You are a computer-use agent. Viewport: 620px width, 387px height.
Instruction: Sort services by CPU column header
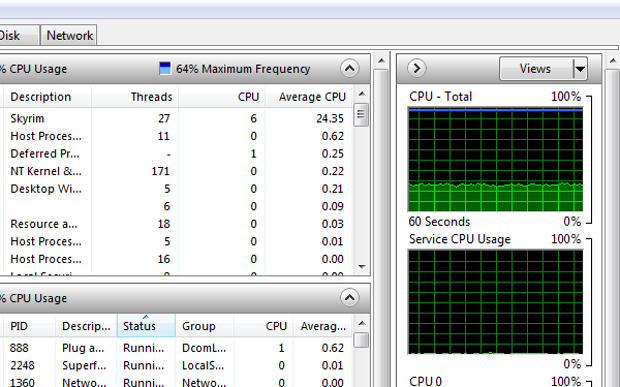264,326
